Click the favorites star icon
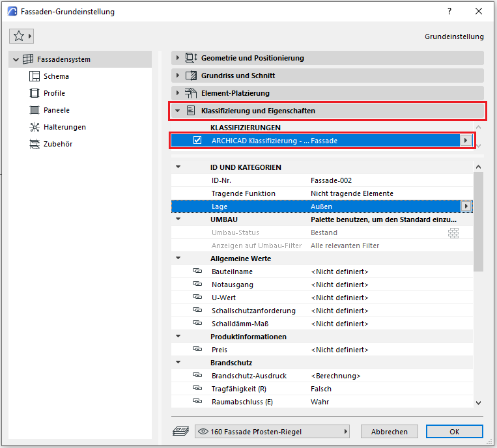The height and width of the screenshot is (448, 497). pyautogui.click(x=18, y=36)
